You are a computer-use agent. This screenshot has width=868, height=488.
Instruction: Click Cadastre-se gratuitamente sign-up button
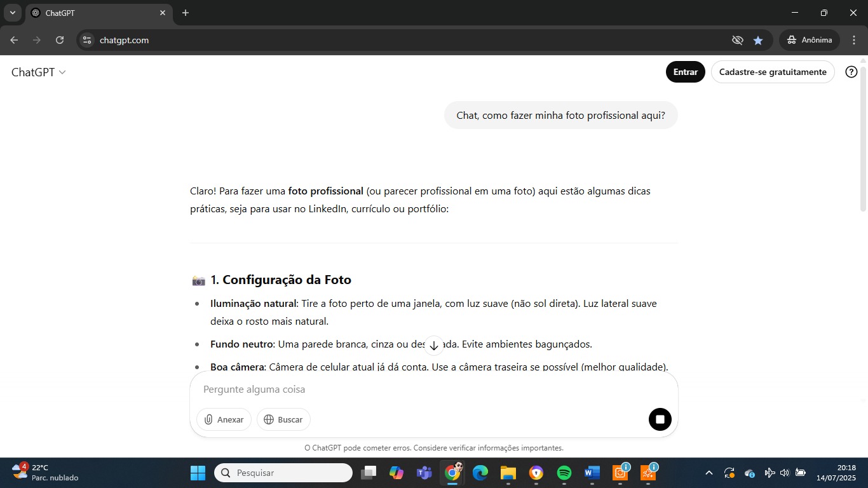click(772, 72)
